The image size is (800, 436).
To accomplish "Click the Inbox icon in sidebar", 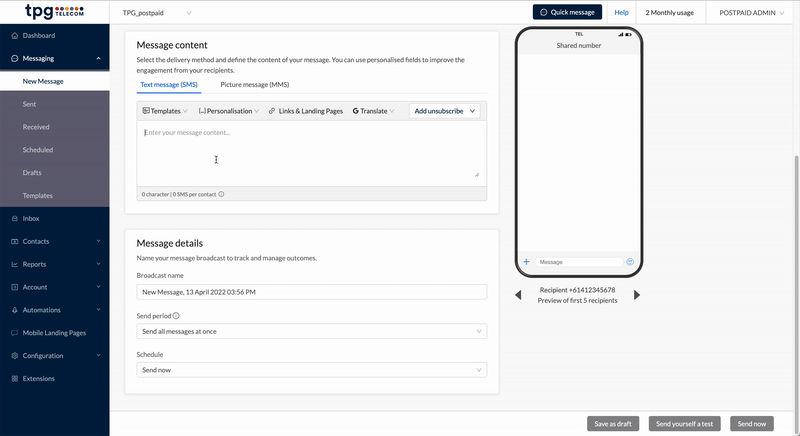I will pyautogui.click(x=14, y=218).
